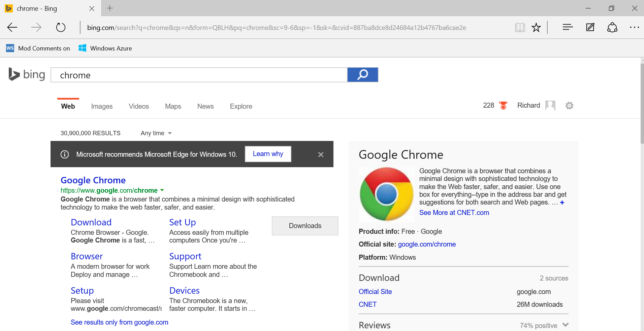Screen dimensions: 644x331
Task: Expand description with blue plus sign
Action: click(x=562, y=203)
